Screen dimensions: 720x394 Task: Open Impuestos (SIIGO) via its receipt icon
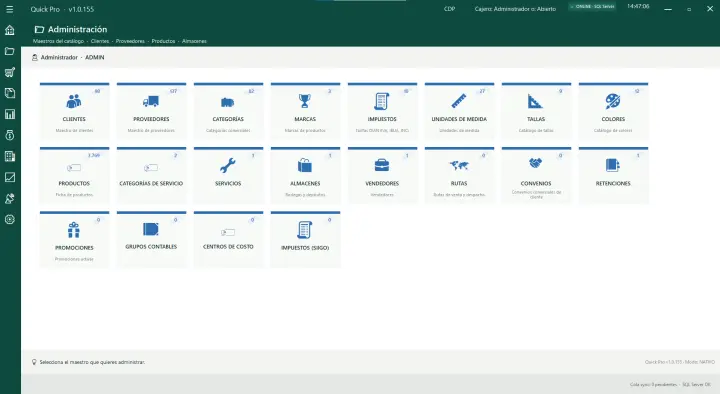pyautogui.click(x=305, y=230)
